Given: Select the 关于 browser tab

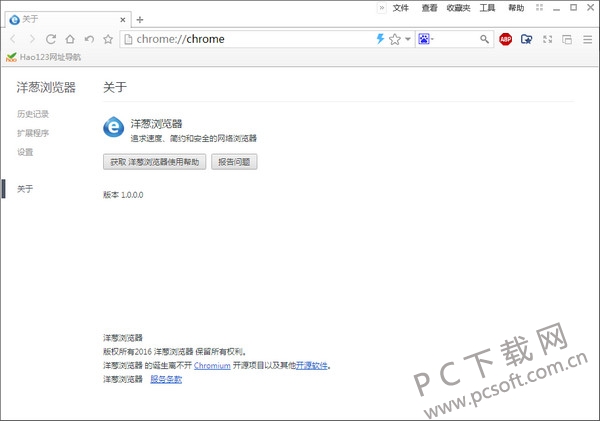Looking at the screenshot, I should point(68,19).
